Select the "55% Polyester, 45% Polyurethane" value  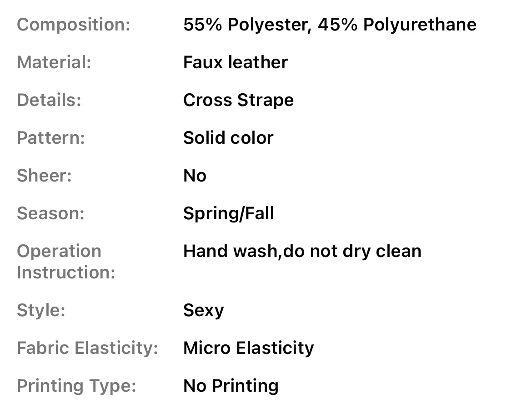click(x=330, y=25)
